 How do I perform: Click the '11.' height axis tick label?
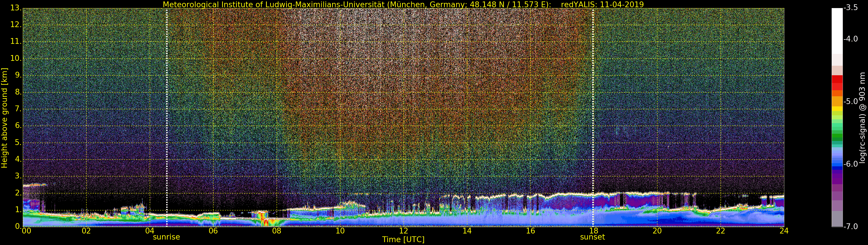tap(16, 41)
